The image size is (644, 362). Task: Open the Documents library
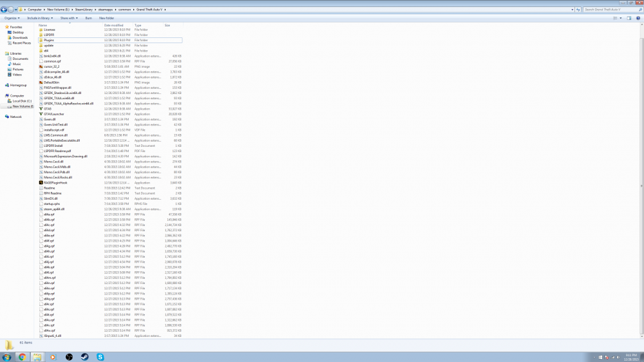coord(20,59)
